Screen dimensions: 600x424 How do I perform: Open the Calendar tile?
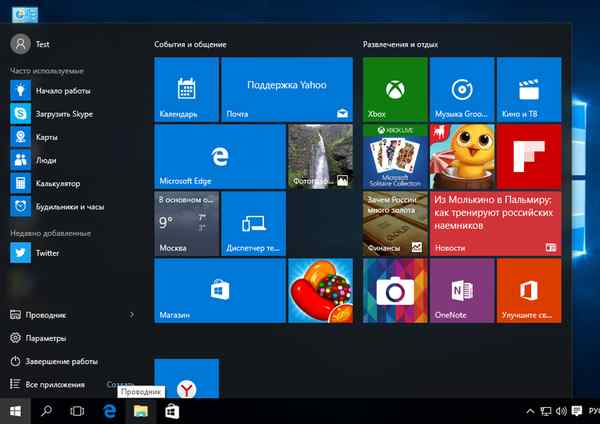tap(186, 90)
